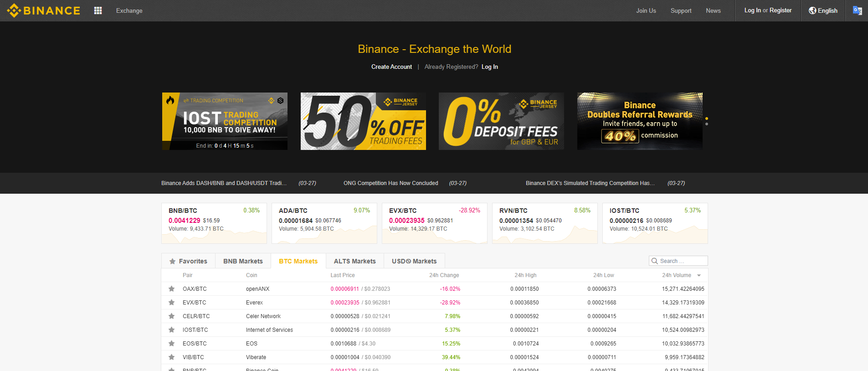Open the Exchange menu
The height and width of the screenshot is (371, 868).
[x=129, y=10]
